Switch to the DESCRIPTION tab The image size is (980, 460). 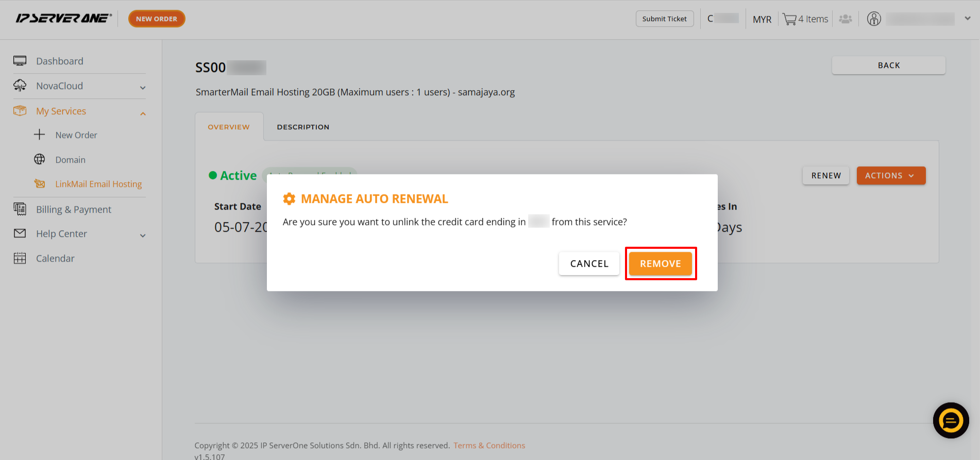(303, 127)
